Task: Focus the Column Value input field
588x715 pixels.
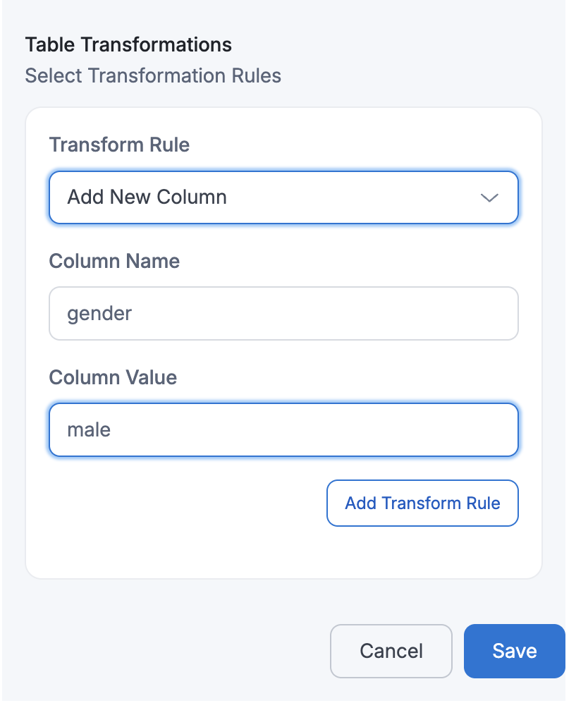Action: (x=283, y=429)
